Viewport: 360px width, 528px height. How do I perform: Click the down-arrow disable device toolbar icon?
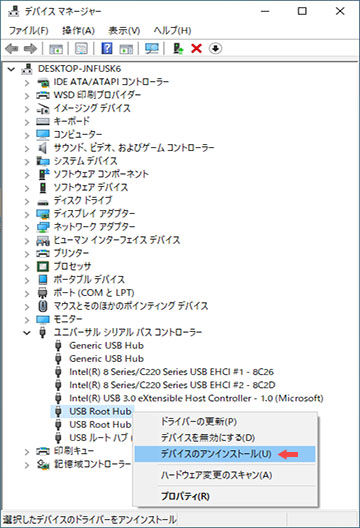coord(215,48)
